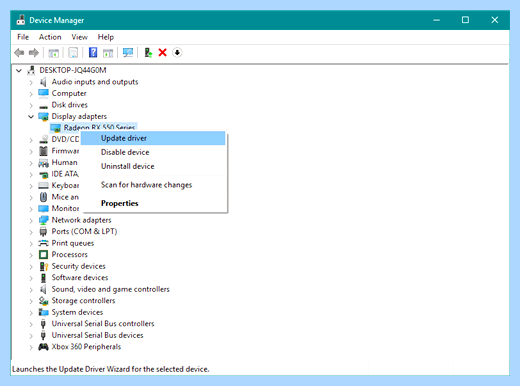Screen dimensions: 520x386
Task: Click the circled down-arrow Disable device icon
Action: point(177,52)
